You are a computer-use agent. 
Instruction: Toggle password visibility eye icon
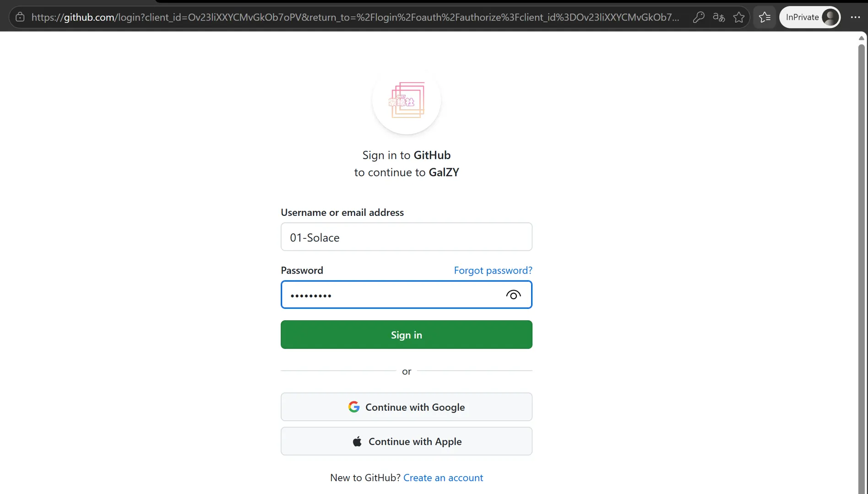[x=513, y=295]
